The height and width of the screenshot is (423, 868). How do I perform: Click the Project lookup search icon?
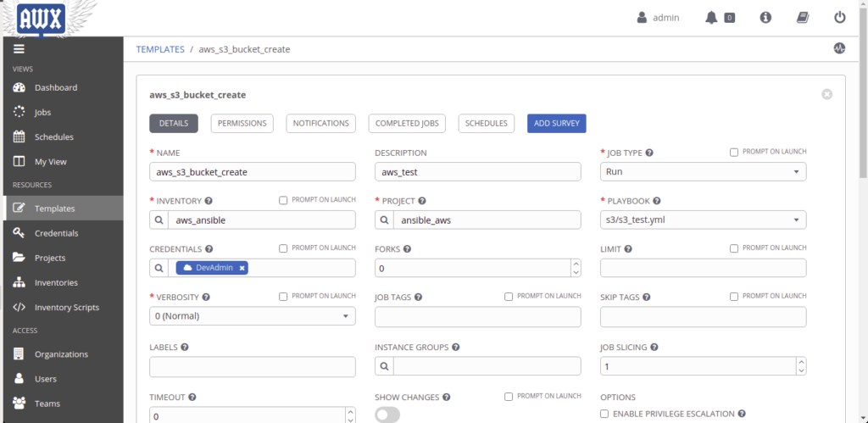click(384, 220)
